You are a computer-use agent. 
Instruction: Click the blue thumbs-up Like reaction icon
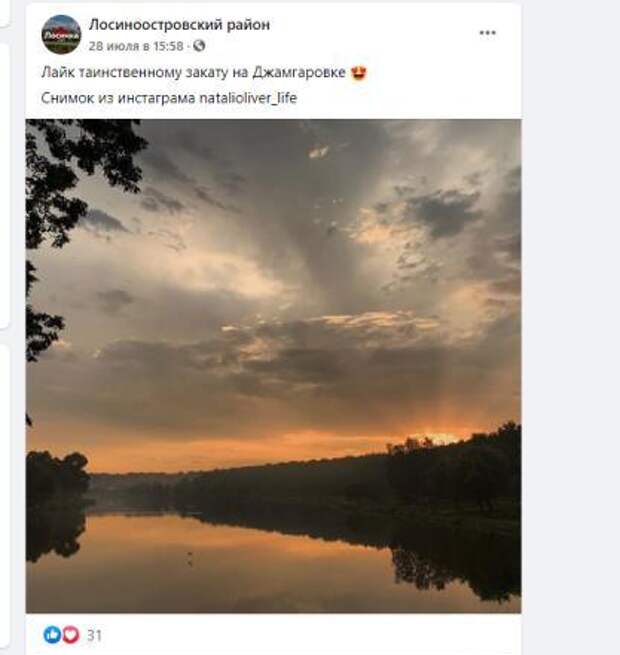coord(52,635)
